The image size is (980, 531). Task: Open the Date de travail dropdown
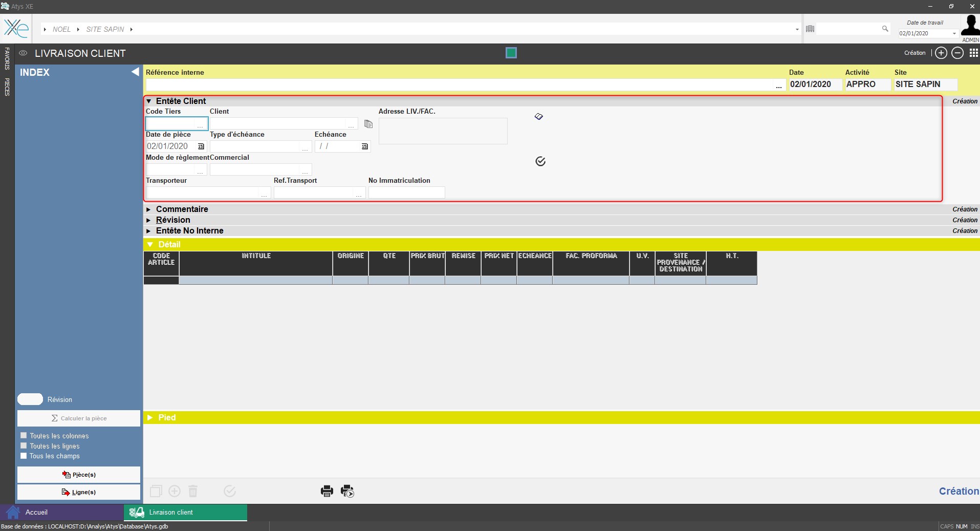(x=954, y=34)
